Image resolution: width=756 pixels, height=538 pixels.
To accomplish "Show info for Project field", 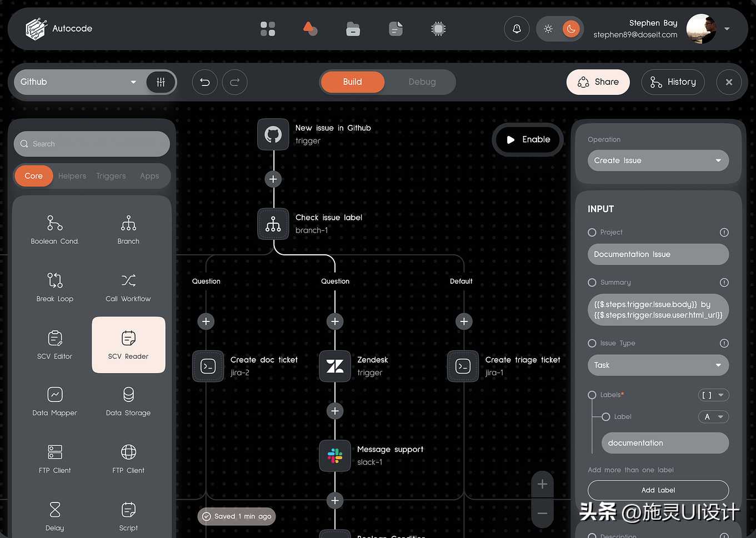I will pos(724,233).
